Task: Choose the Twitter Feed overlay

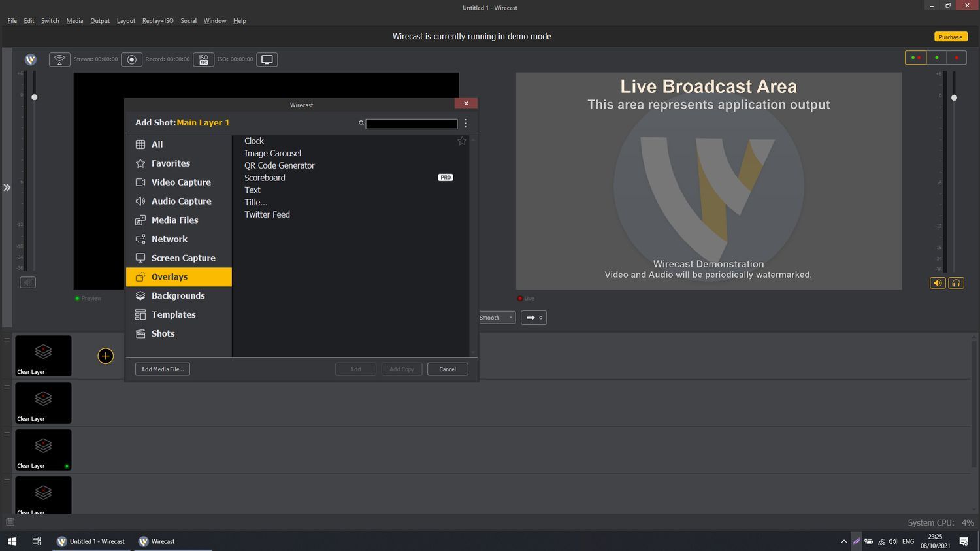Action: 267,214
